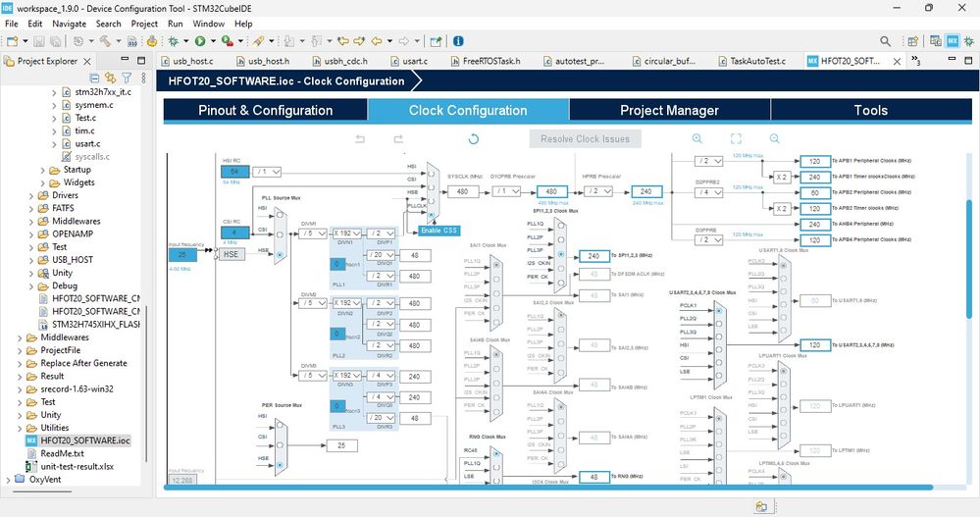Select PLLCLK in System Clock Mux

pos(432,215)
